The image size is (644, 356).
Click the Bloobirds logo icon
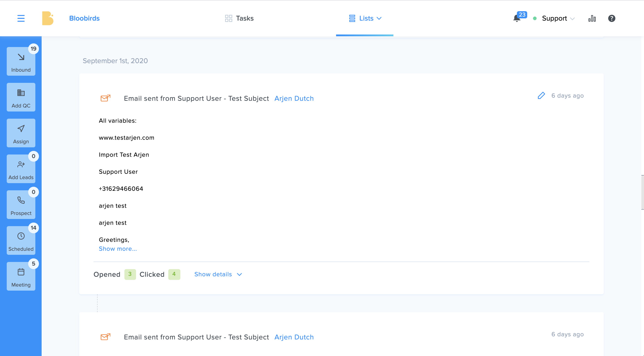coord(48,18)
